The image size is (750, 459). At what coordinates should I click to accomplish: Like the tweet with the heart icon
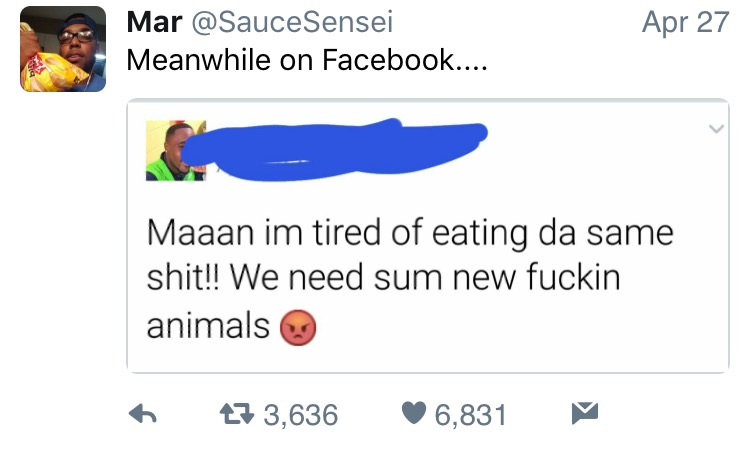413,414
